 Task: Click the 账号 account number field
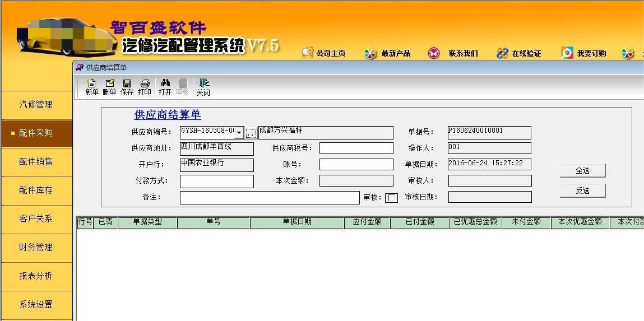pos(356,164)
